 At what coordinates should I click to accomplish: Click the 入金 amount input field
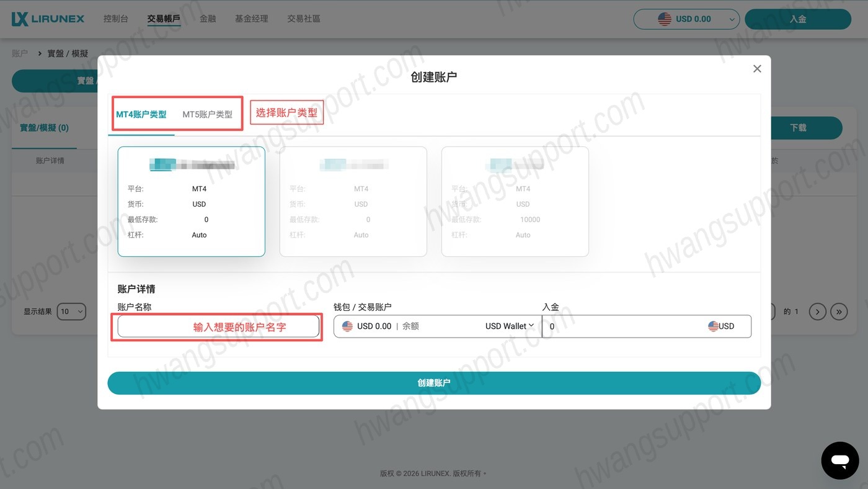647,326
